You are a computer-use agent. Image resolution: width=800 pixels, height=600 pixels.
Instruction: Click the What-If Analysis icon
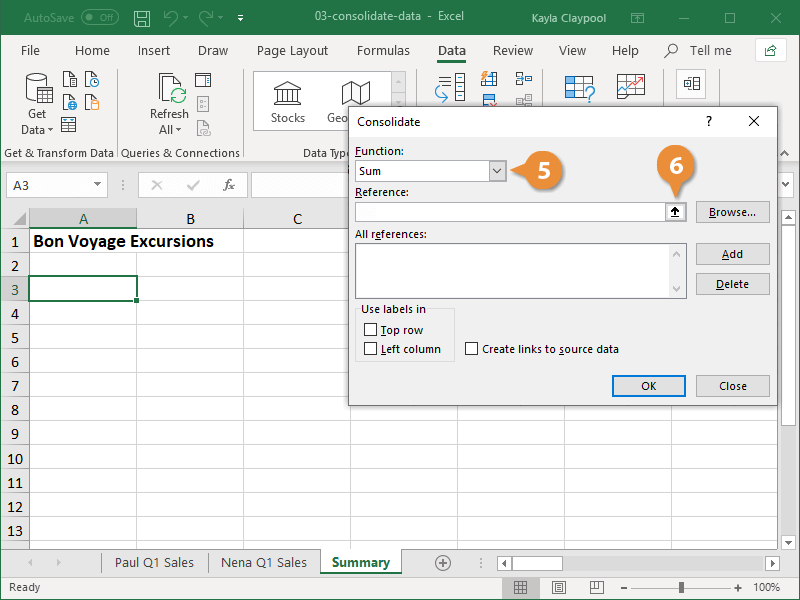pos(578,88)
